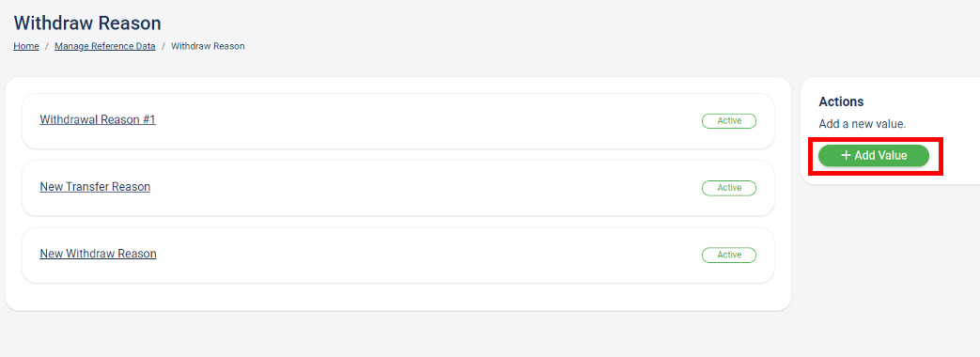Image resolution: width=980 pixels, height=357 pixels.
Task: Open Manage Reference Data breadcrumb link
Action: pos(105,46)
